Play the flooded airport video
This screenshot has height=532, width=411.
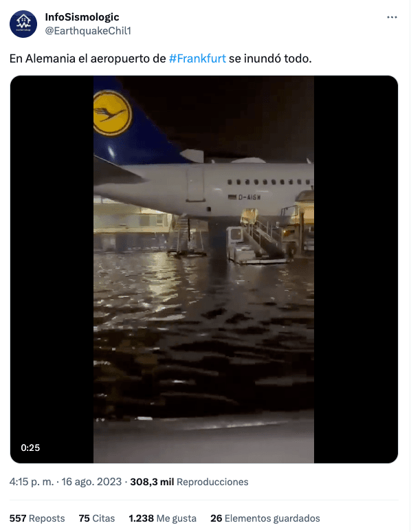pos(203,269)
